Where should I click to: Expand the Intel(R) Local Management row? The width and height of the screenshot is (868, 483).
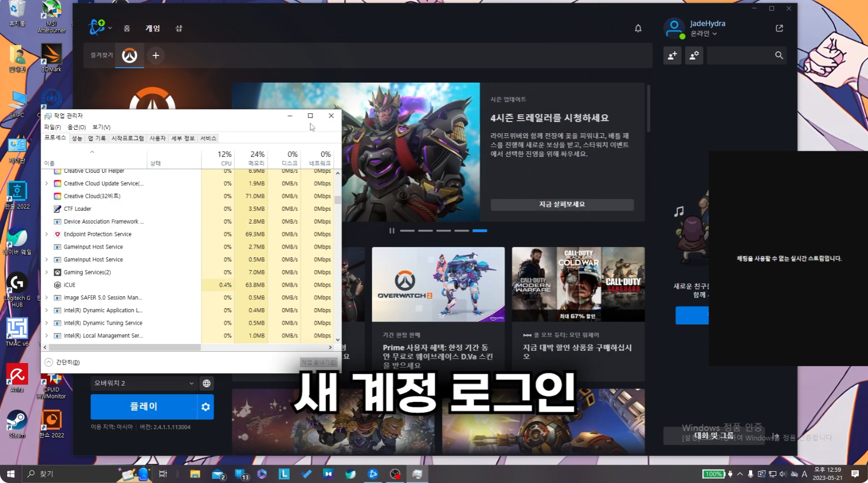[47, 336]
